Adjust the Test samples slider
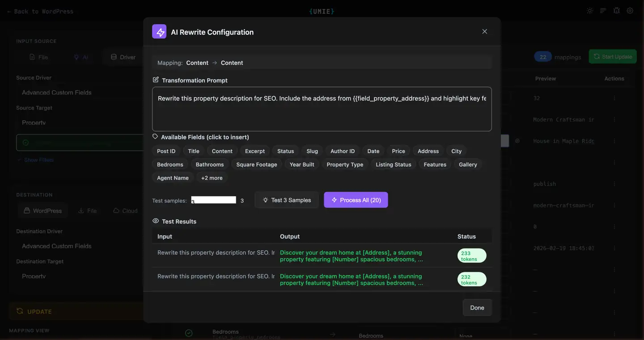The width and height of the screenshot is (644, 340). pyautogui.click(x=214, y=200)
